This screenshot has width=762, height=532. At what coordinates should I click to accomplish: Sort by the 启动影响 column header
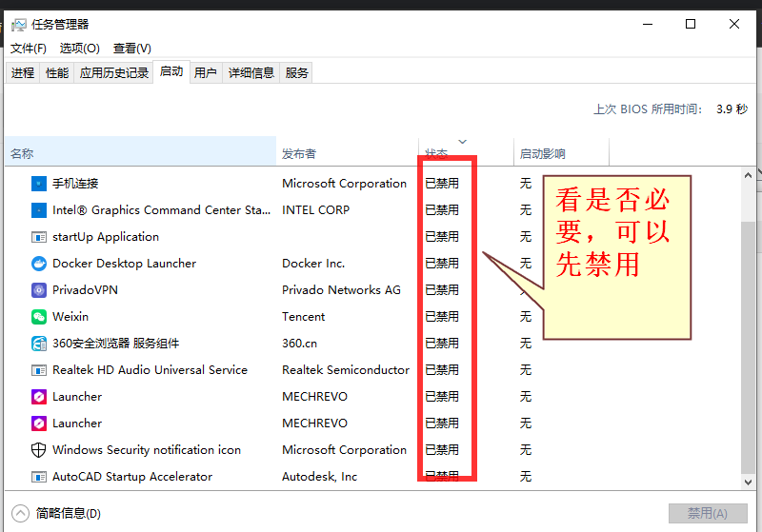(x=561, y=151)
